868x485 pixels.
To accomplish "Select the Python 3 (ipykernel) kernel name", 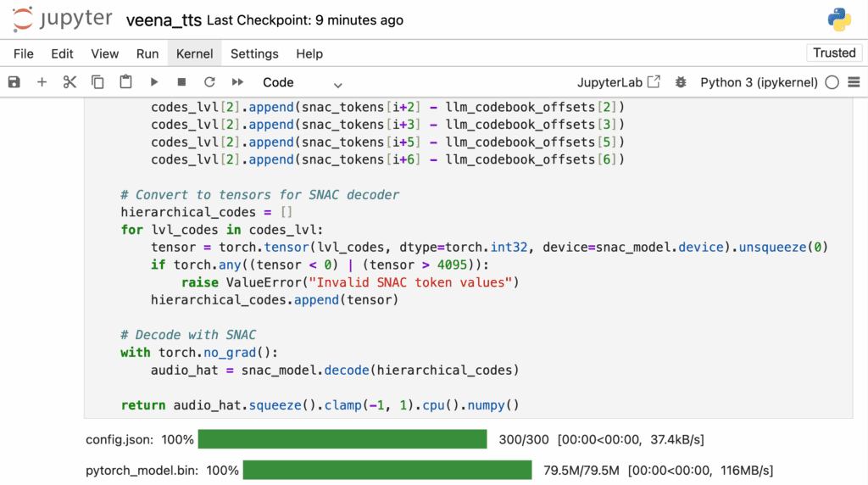I will point(759,82).
